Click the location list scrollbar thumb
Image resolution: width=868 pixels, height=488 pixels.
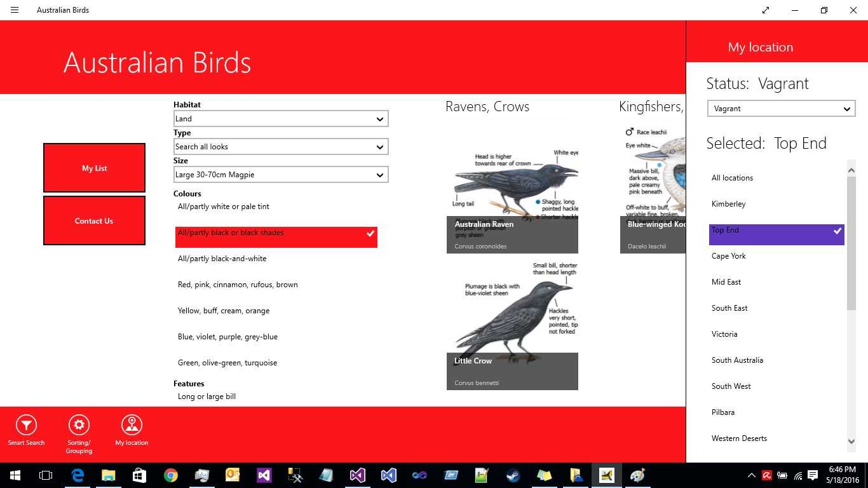click(851, 243)
